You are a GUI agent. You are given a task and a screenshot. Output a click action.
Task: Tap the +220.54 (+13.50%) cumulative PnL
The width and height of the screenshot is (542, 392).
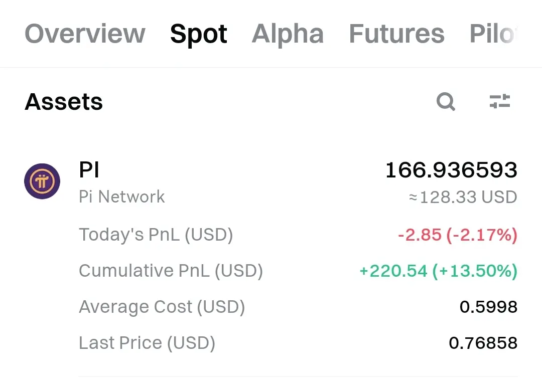coord(438,271)
